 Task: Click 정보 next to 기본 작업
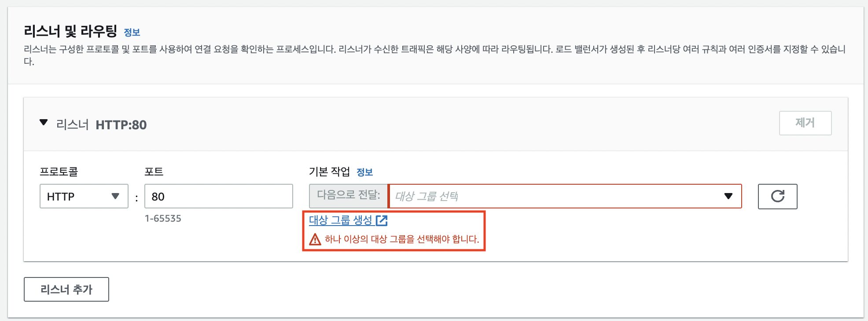click(x=364, y=172)
